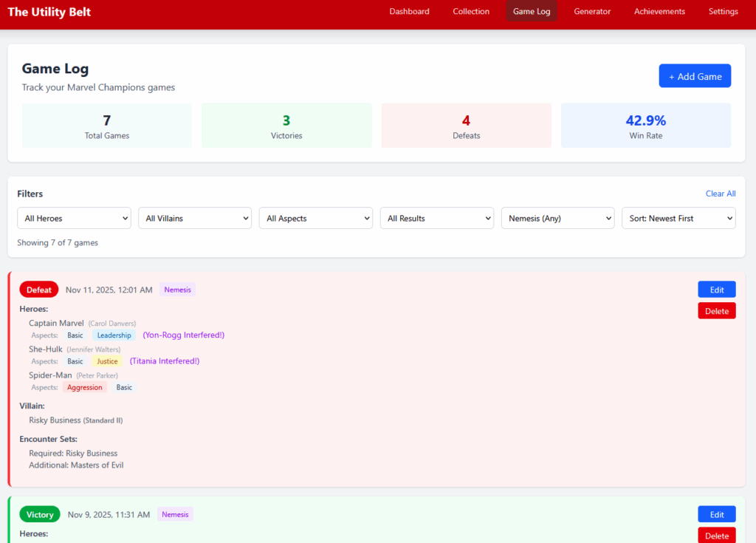
Task: Expand the Nemesis (Any) dropdown
Action: [557, 218]
